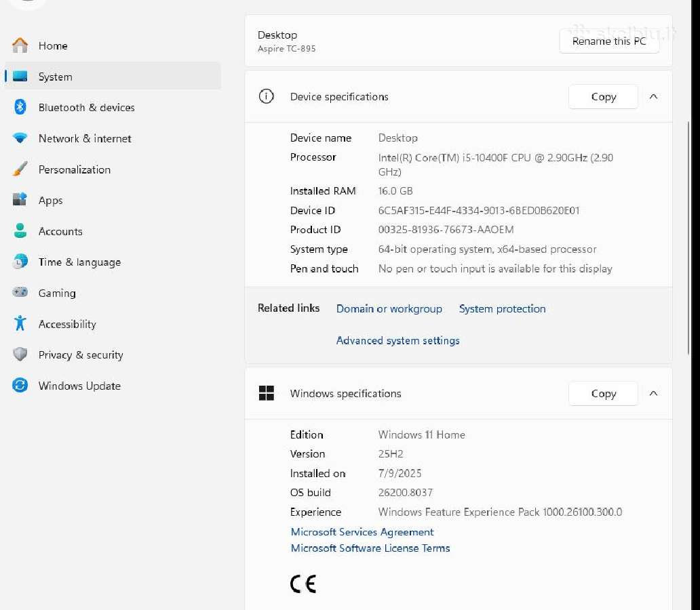The height and width of the screenshot is (610, 700).
Task: Open the Home settings page
Action: tap(113, 45)
